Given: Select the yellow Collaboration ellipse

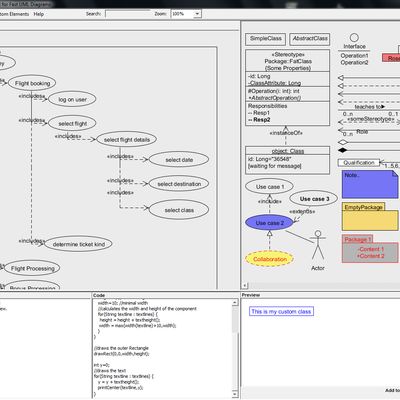Looking at the screenshot, I should (269, 259).
